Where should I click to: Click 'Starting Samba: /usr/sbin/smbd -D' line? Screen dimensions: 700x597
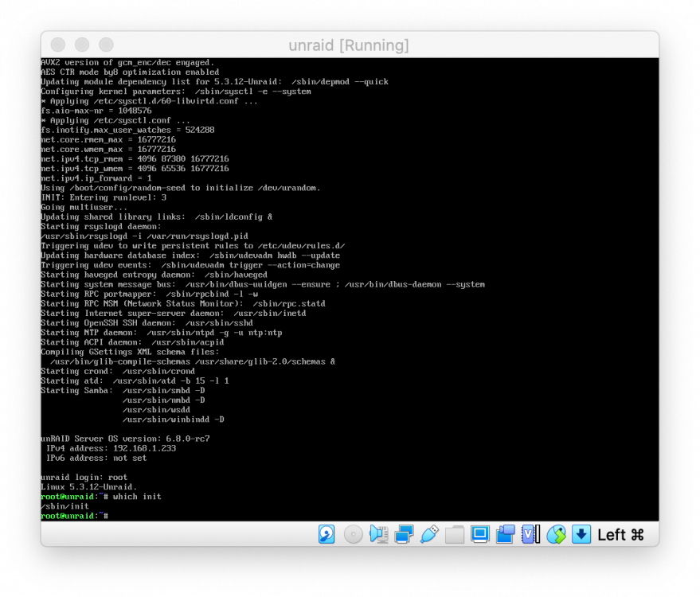click(123, 390)
